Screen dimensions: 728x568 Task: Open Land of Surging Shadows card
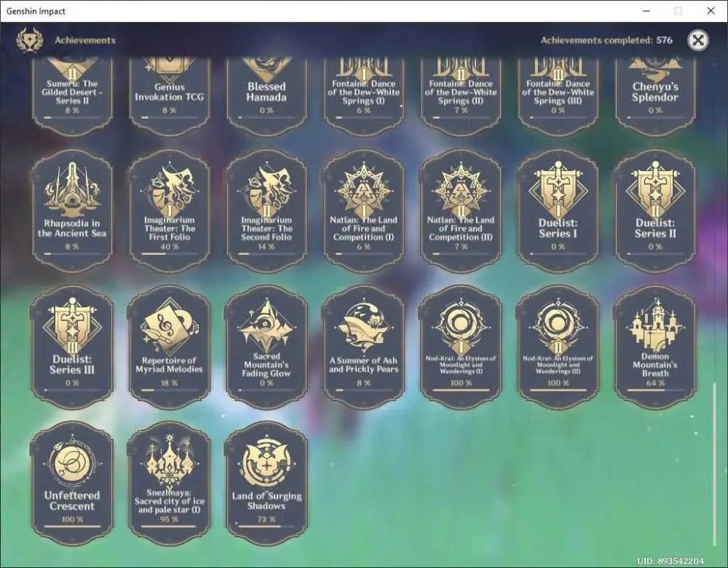coord(266,484)
